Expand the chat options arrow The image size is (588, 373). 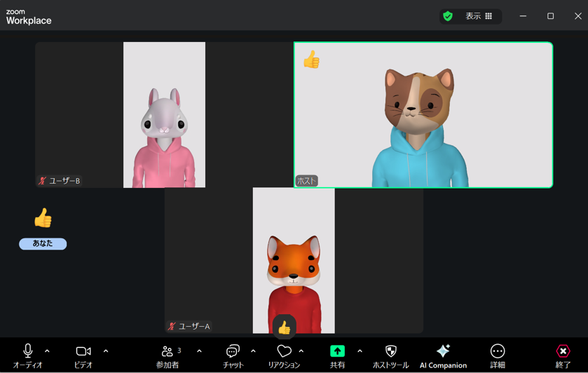[x=253, y=351]
